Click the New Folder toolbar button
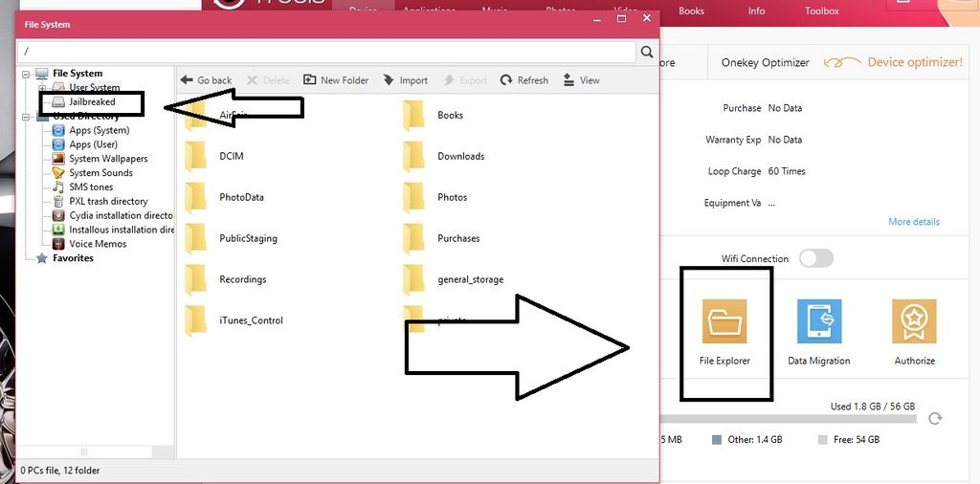Viewport: 980px width, 484px height. point(336,80)
